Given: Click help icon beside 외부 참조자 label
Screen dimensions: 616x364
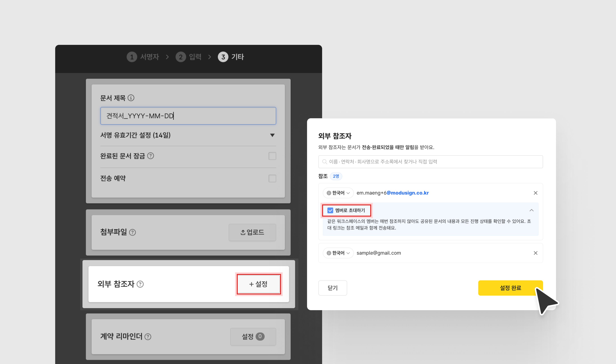Looking at the screenshot, I should point(140,284).
